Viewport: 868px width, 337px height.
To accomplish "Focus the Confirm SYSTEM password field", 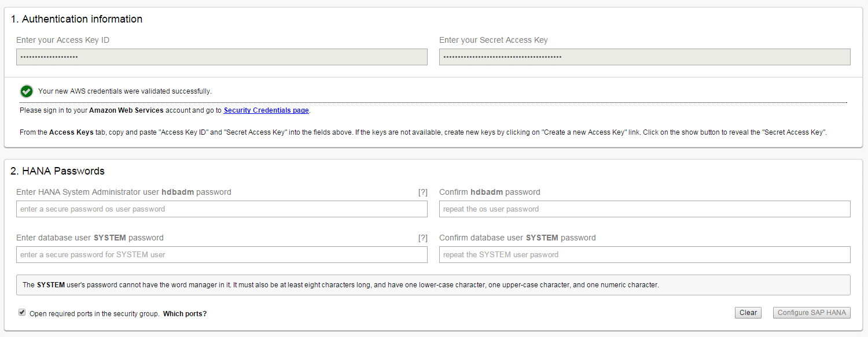I will click(645, 255).
